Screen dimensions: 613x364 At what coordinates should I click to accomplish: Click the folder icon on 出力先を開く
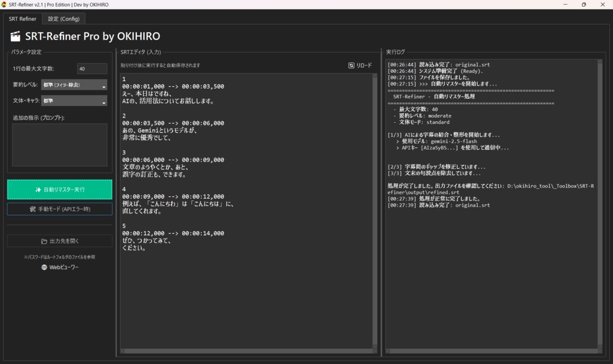[x=44, y=241]
